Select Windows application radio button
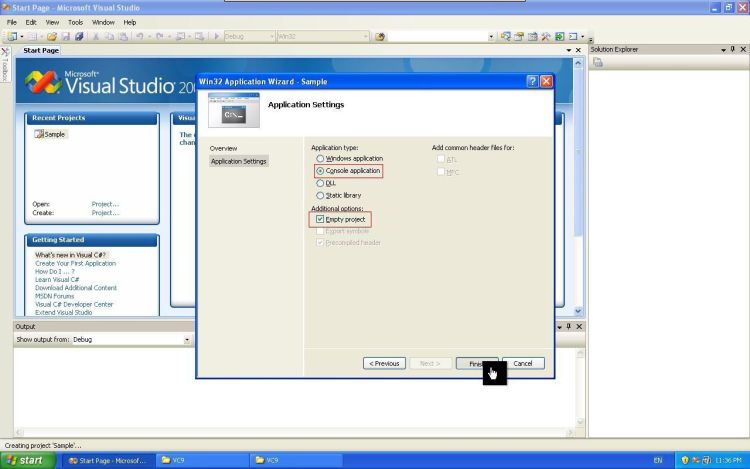The height and width of the screenshot is (469, 750). coord(320,158)
